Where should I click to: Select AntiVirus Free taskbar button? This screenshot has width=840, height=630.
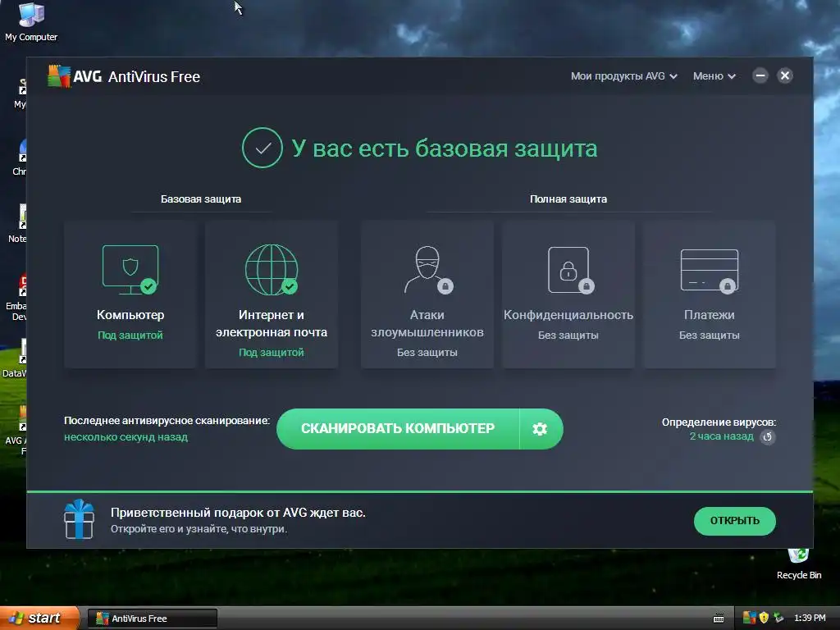152,619
